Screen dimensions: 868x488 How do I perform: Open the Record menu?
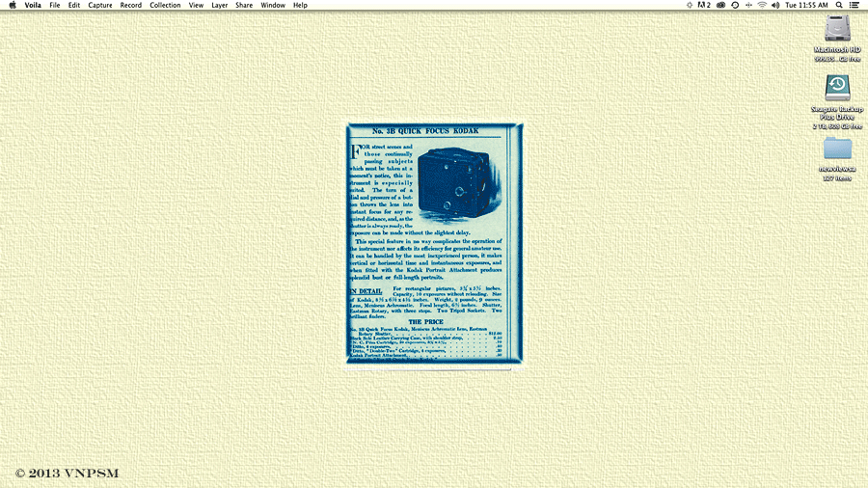(x=130, y=5)
